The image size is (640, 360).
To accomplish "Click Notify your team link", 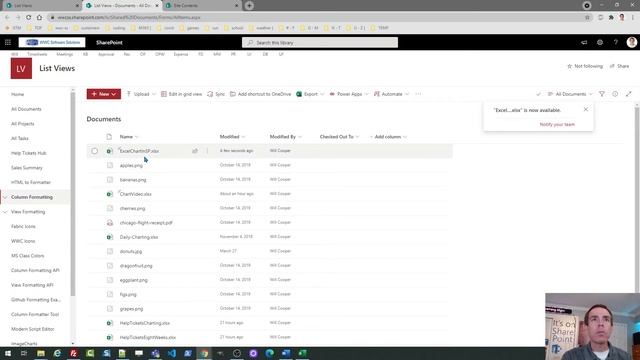I will (557, 124).
